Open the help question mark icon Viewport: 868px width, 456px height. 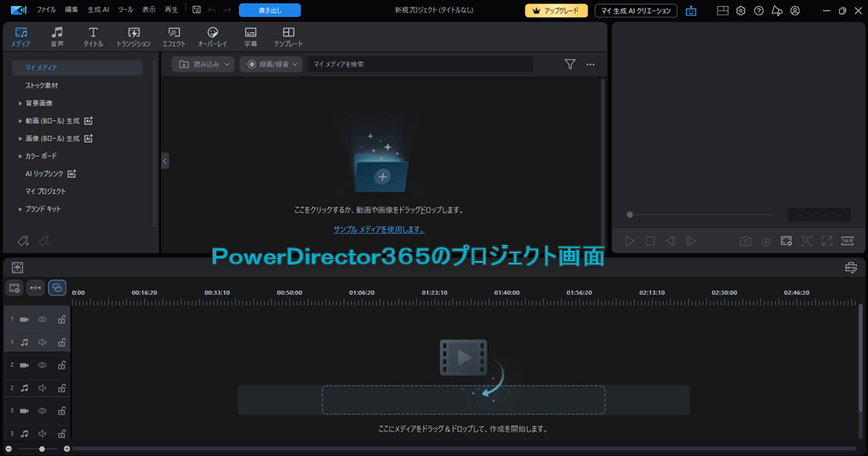click(759, 10)
